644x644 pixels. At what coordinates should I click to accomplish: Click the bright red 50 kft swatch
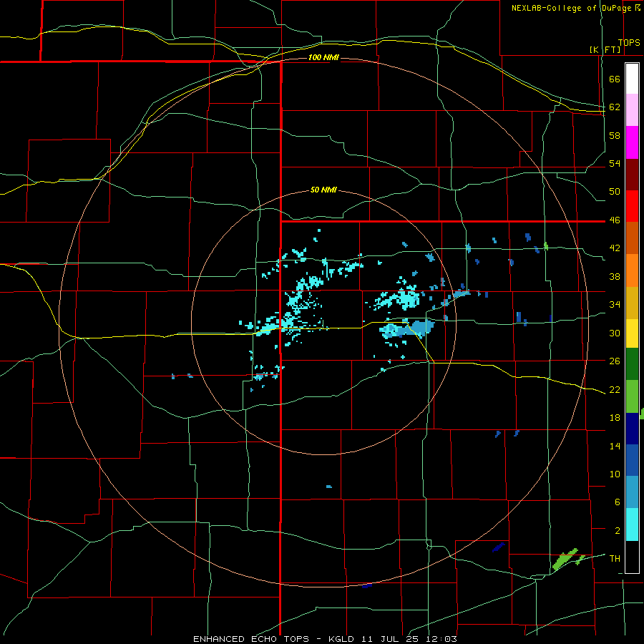pos(632,206)
